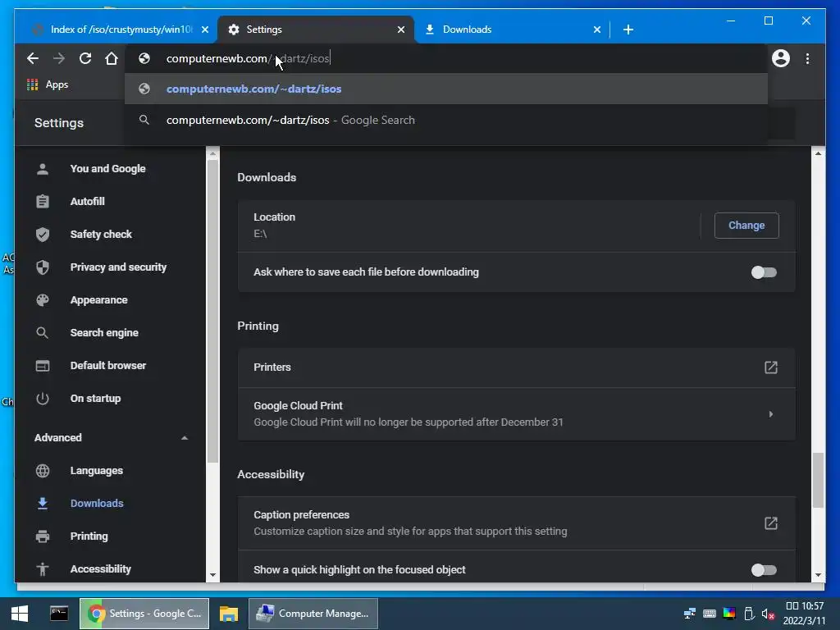Click the new tab plus button
This screenshot has height=630, width=840.
point(628,30)
